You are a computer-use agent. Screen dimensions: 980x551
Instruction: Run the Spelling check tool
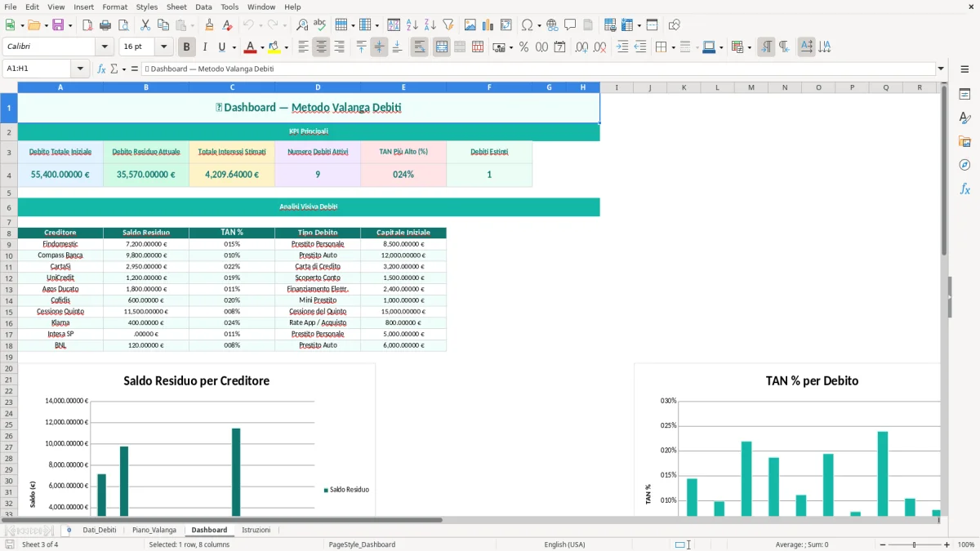tap(320, 25)
